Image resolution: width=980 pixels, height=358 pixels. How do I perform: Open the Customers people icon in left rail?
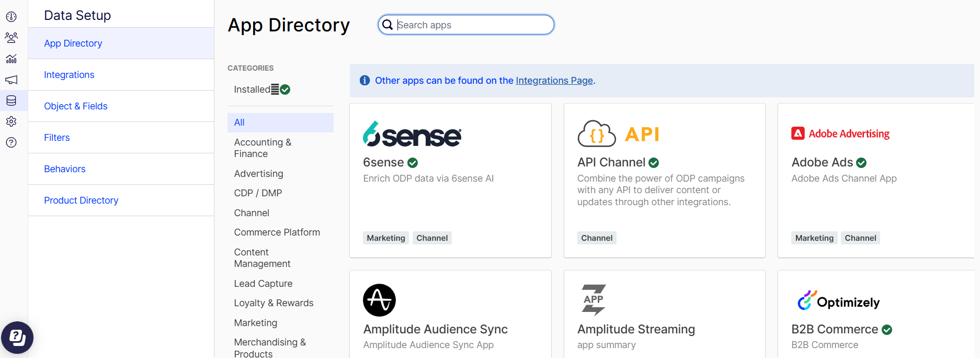click(x=11, y=38)
